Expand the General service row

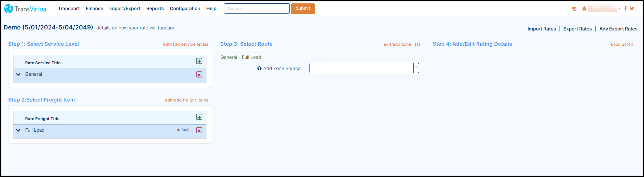tap(18, 74)
